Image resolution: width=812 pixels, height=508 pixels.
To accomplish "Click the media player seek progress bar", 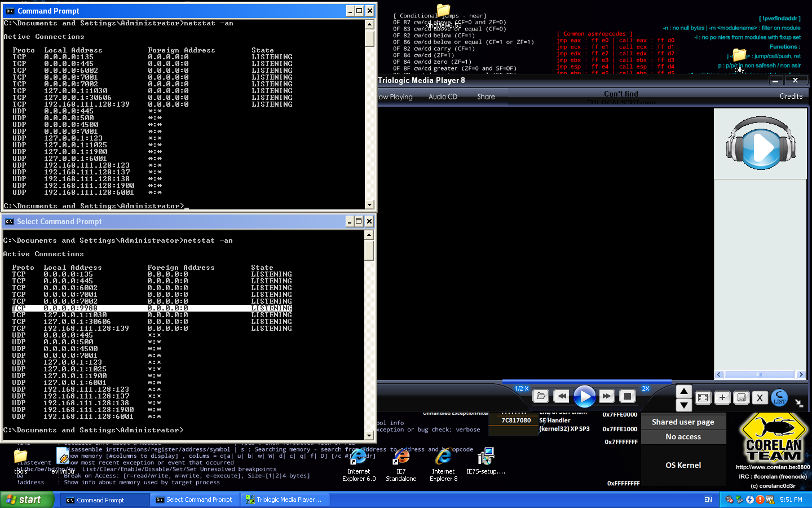I will (x=586, y=381).
